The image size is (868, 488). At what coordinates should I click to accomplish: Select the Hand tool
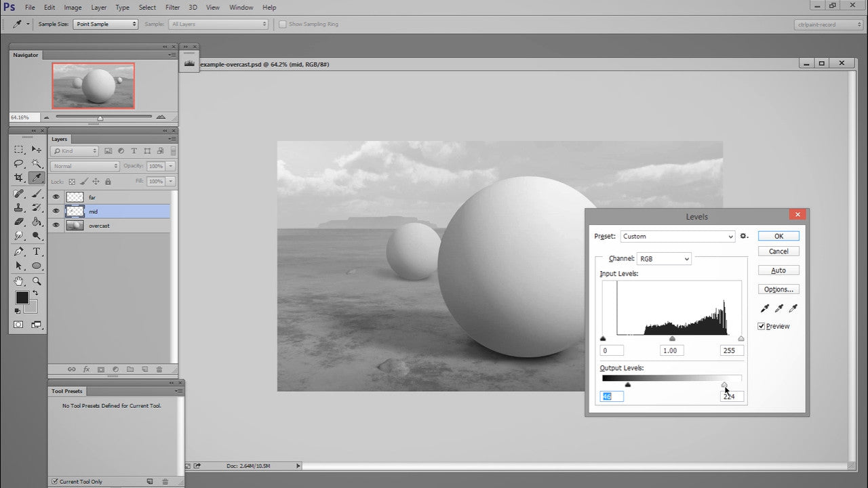(19, 279)
